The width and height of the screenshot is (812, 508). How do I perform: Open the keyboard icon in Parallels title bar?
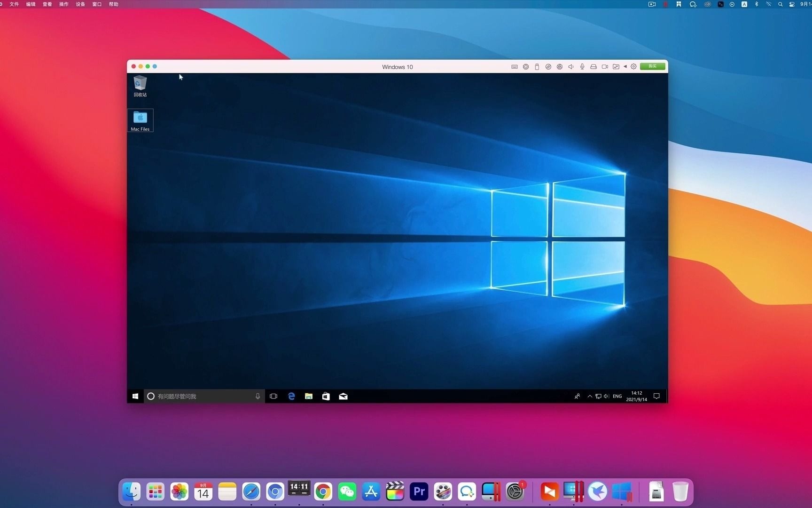(515, 67)
